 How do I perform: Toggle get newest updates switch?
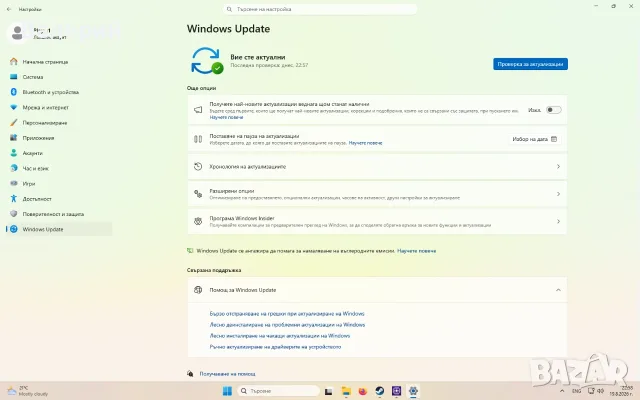pos(553,110)
